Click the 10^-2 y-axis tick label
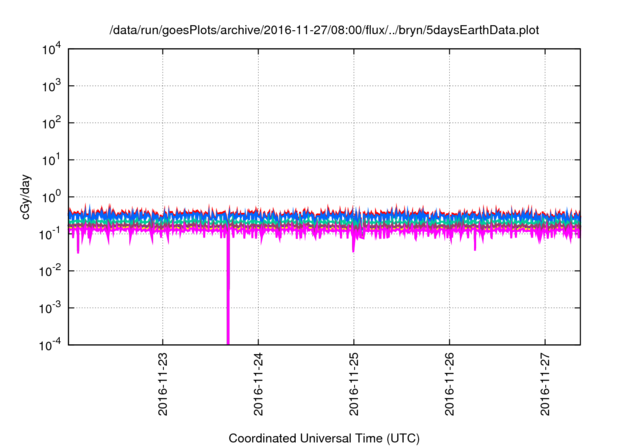This screenshot has height=448, width=640. (x=51, y=271)
